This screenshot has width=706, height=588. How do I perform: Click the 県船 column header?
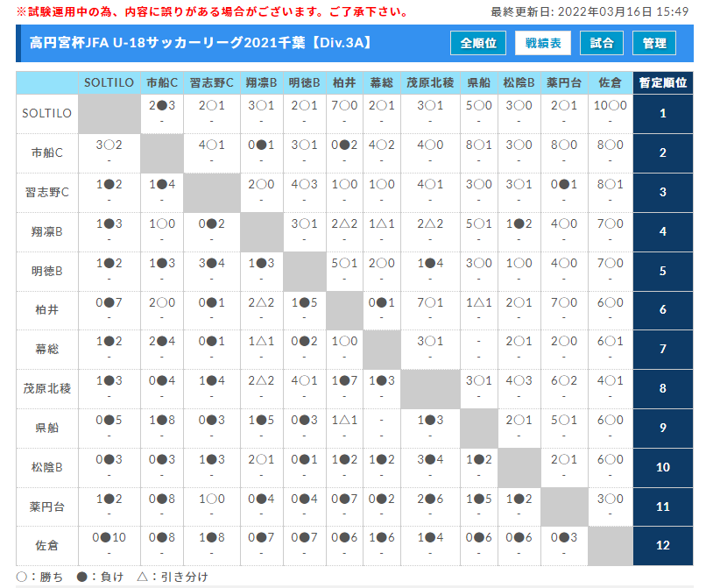click(479, 83)
